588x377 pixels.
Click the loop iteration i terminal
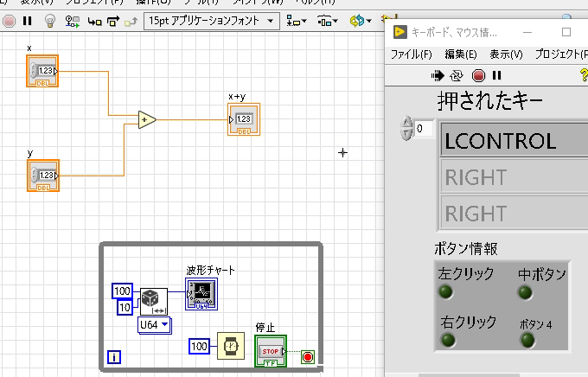click(x=114, y=357)
